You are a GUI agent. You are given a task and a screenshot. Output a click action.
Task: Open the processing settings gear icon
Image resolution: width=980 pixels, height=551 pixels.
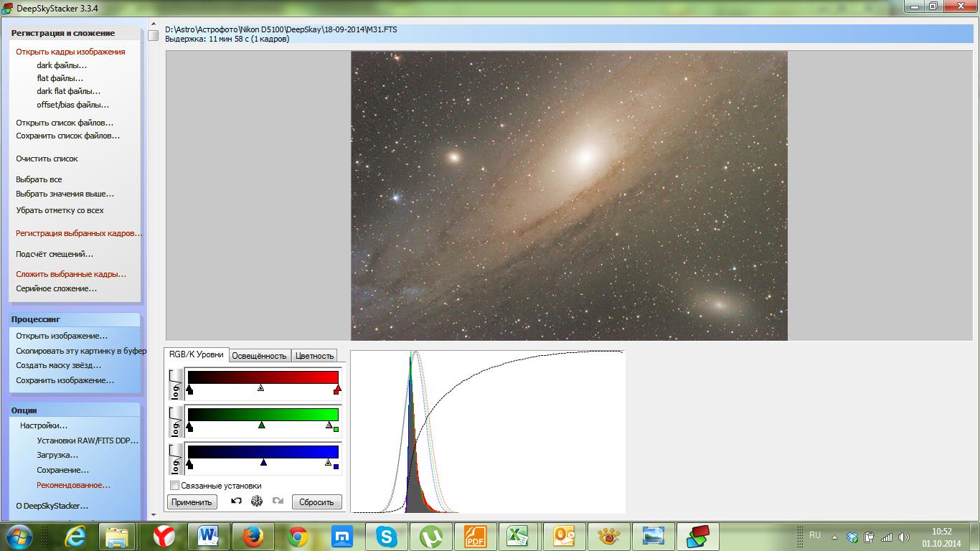pos(256,501)
